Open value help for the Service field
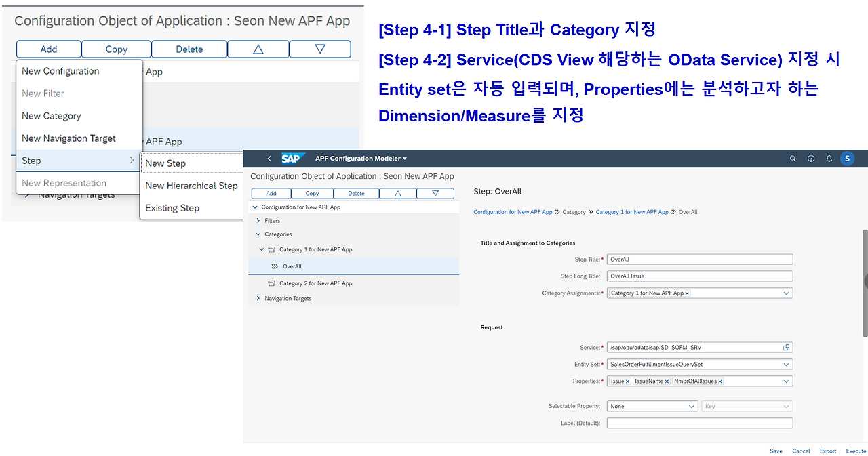Image resolution: width=868 pixels, height=456 pixels. (x=786, y=346)
